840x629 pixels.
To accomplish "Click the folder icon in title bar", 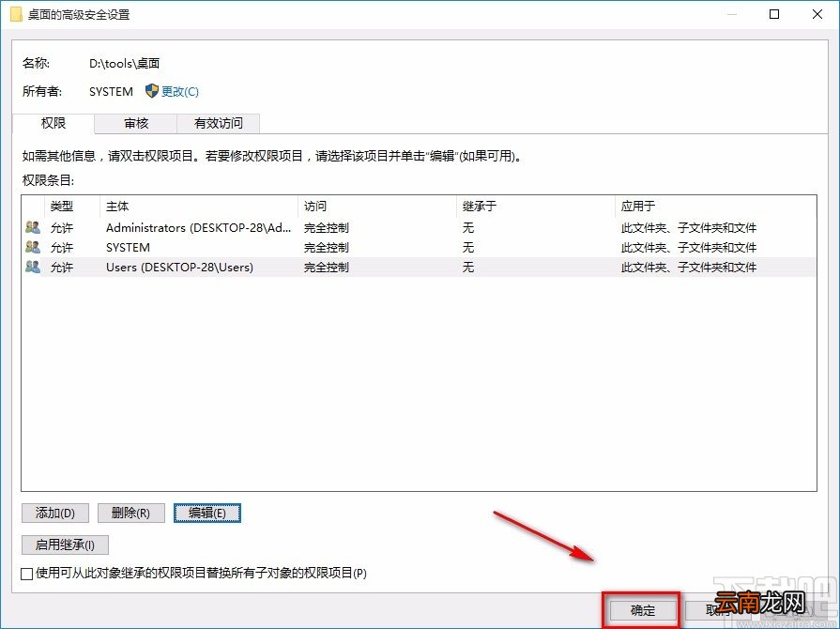I will pos(16,14).
